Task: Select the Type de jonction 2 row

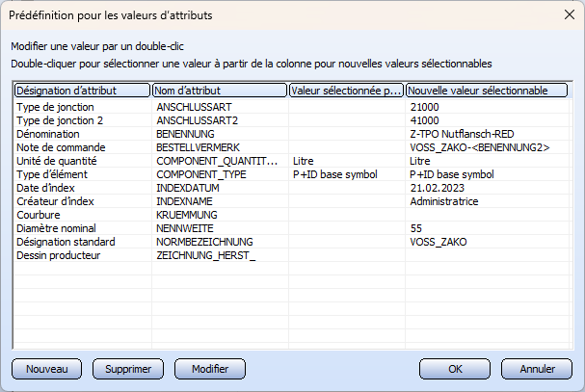Action: 291,120
